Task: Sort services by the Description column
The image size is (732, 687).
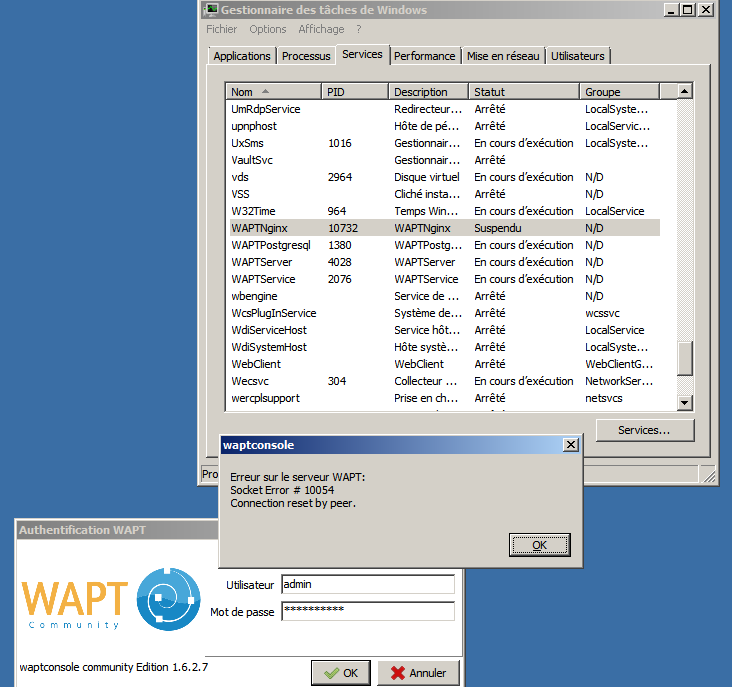Action: click(x=428, y=92)
